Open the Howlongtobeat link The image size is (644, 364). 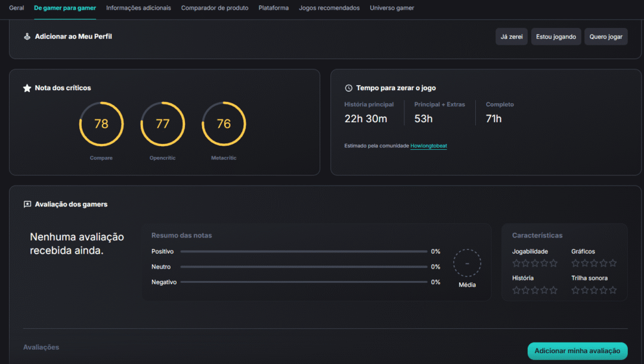[428, 146]
